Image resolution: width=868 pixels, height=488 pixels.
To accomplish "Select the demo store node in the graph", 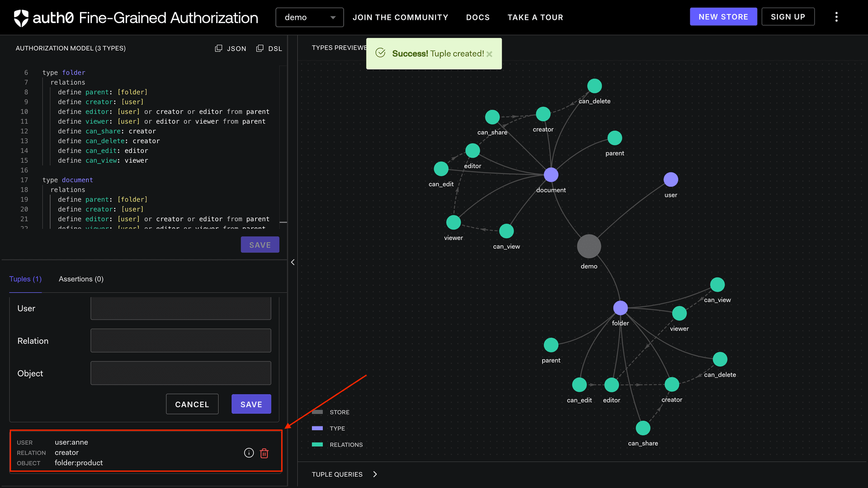I will [588, 246].
